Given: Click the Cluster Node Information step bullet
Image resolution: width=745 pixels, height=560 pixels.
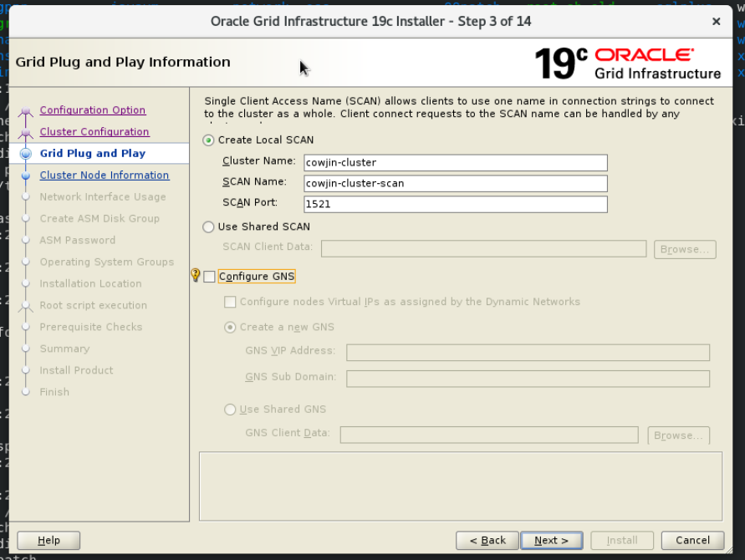Looking at the screenshot, I should (26, 176).
